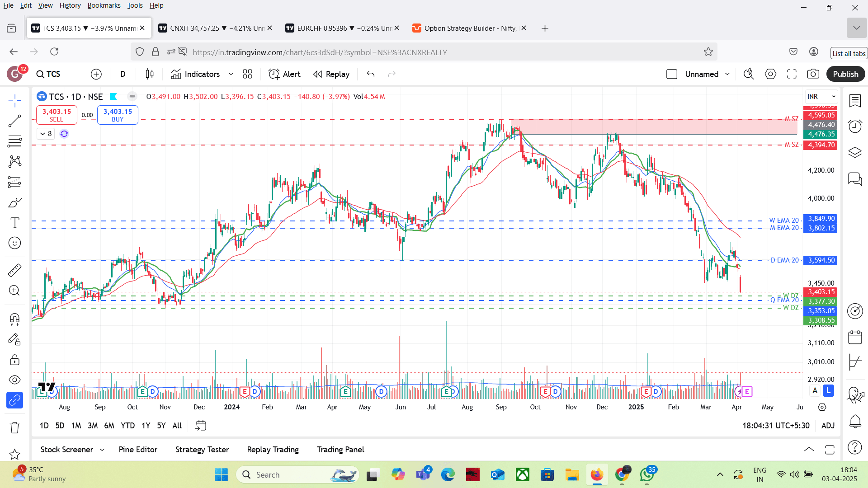Image resolution: width=868 pixels, height=488 pixels.
Task: Open the chats panel in right sidebar
Action: coord(855,179)
